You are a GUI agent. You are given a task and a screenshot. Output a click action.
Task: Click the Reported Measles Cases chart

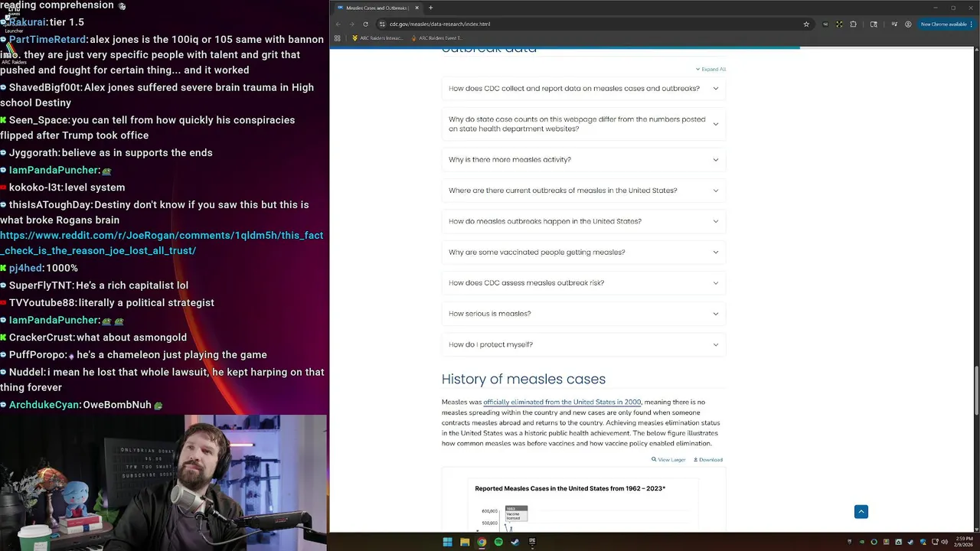point(583,505)
